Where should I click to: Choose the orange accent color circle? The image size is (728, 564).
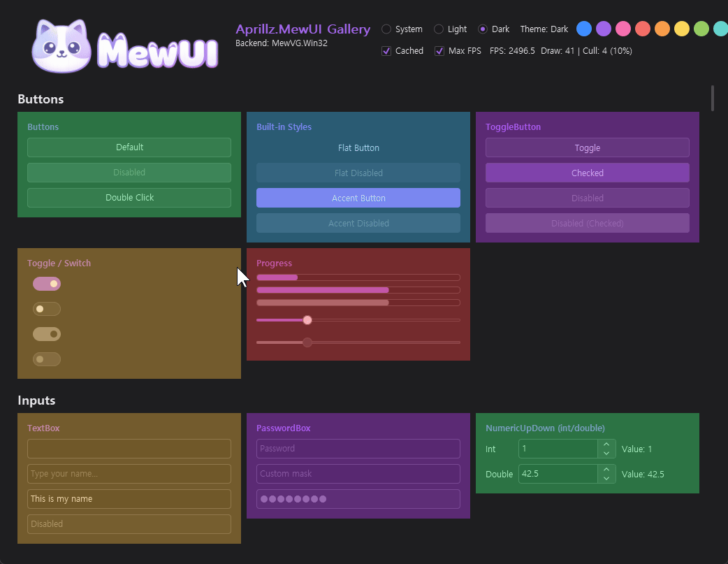pos(662,29)
